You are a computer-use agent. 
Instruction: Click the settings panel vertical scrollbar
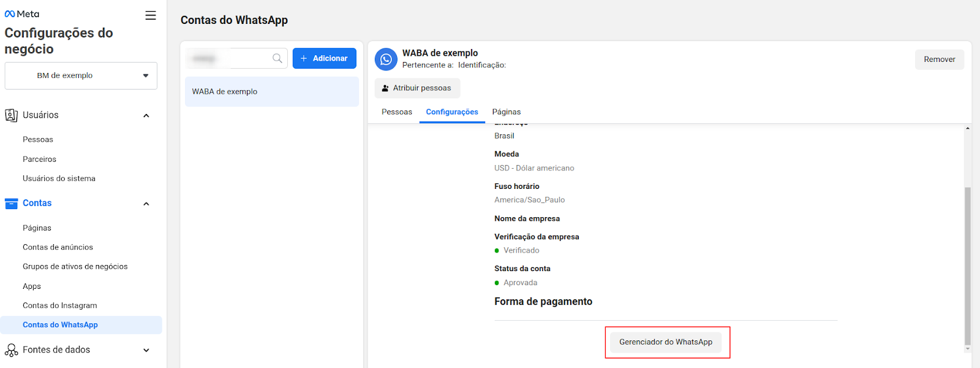[968, 266]
